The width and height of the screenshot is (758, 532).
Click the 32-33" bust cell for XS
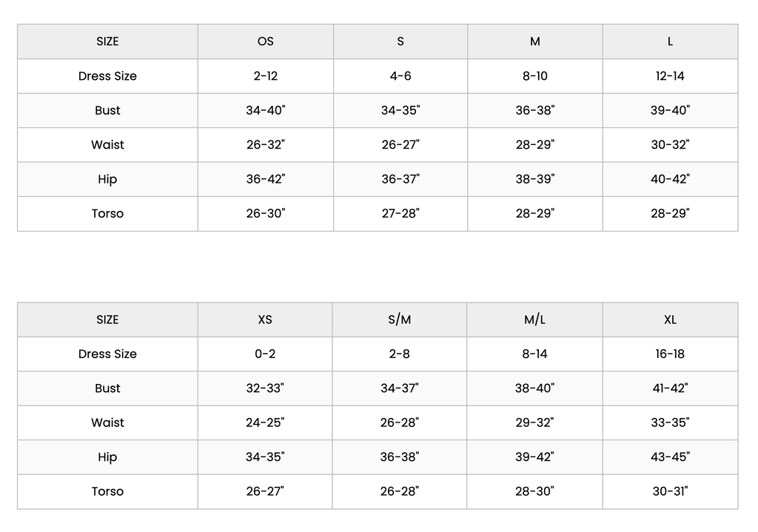[265, 388]
